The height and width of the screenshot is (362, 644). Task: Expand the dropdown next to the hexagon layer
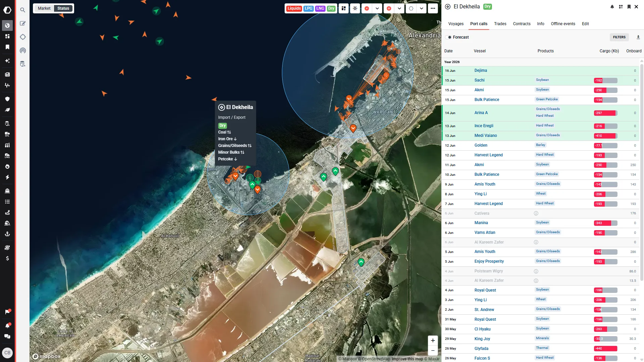[x=422, y=8]
